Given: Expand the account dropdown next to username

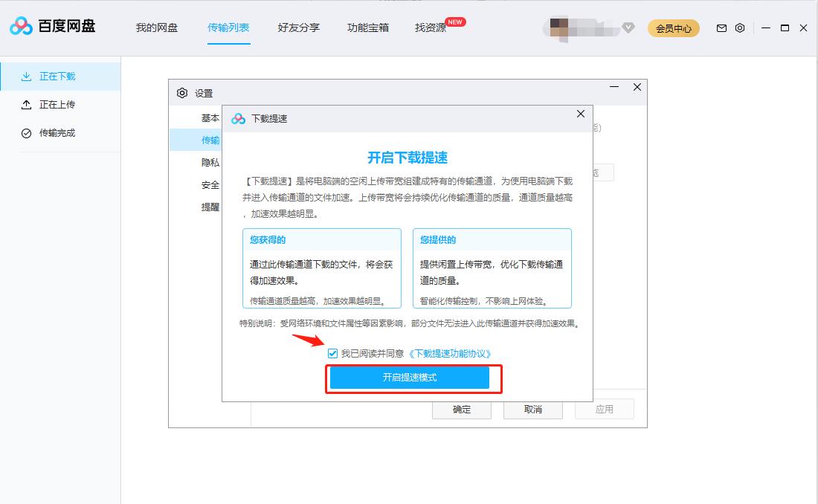Looking at the screenshot, I should (628, 28).
